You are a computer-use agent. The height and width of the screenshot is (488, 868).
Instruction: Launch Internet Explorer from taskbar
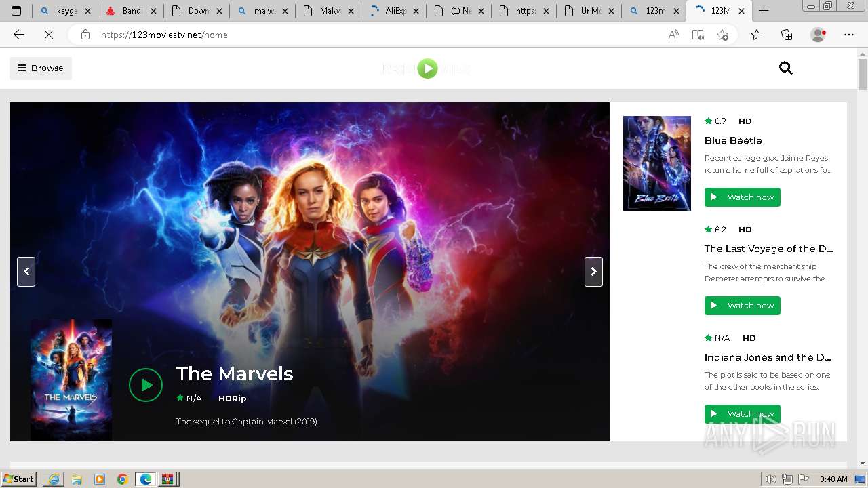tap(54, 479)
